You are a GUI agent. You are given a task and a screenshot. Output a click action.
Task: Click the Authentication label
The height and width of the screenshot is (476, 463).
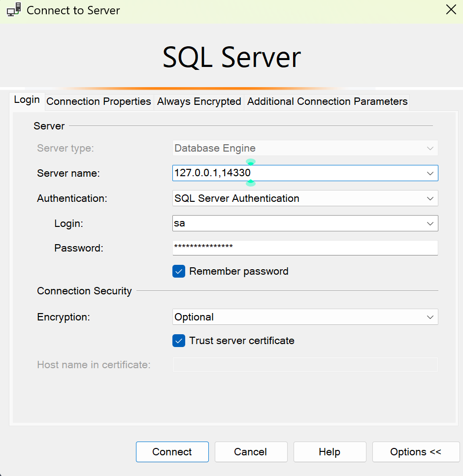pos(72,198)
